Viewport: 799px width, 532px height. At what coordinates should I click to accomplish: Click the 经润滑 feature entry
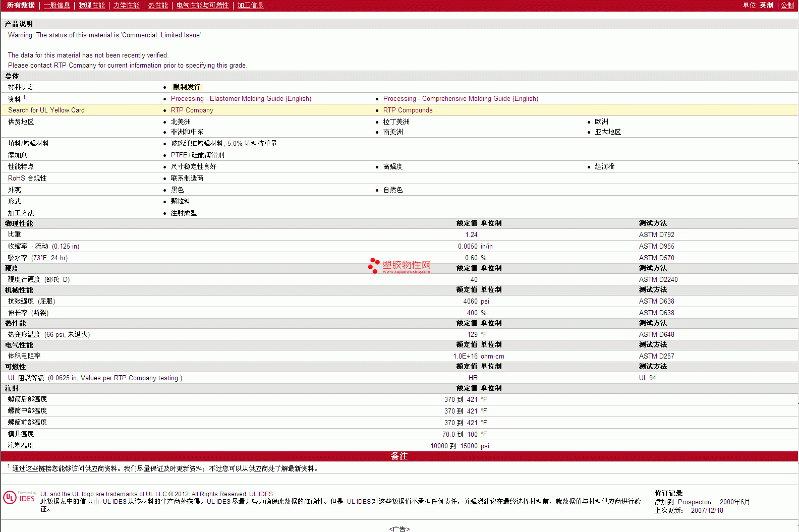pyautogui.click(x=604, y=167)
